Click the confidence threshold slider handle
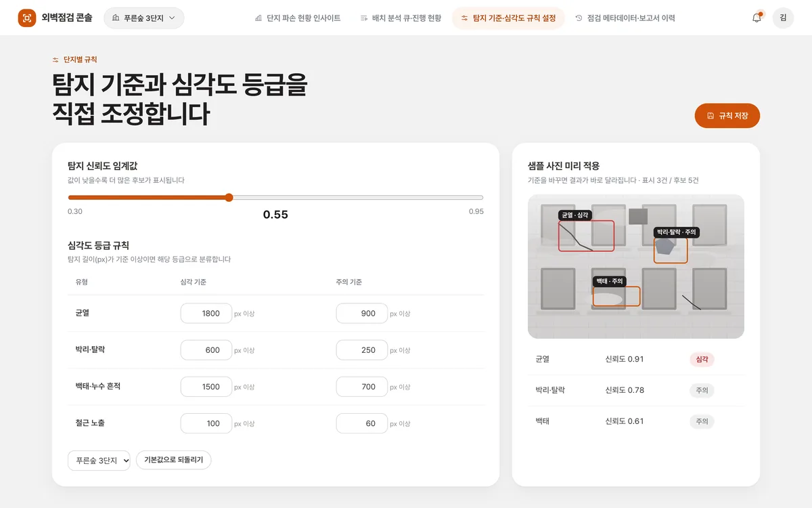Image resolution: width=812 pixels, height=508 pixels. coord(229,198)
